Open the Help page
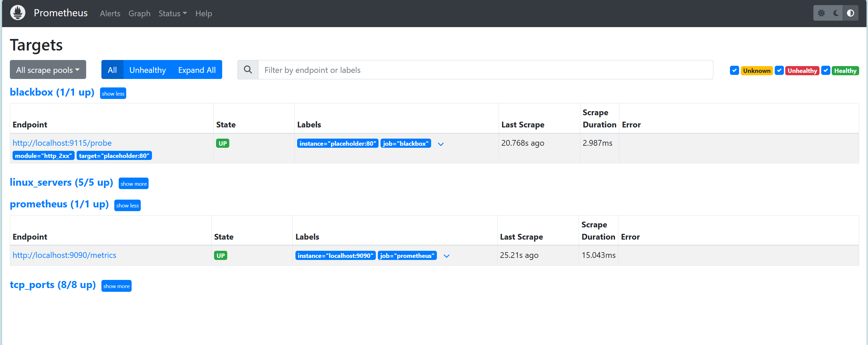This screenshot has width=868, height=345. coord(204,14)
